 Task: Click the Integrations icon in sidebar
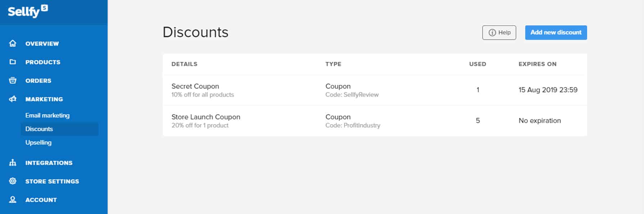pyautogui.click(x=13, y=163)
